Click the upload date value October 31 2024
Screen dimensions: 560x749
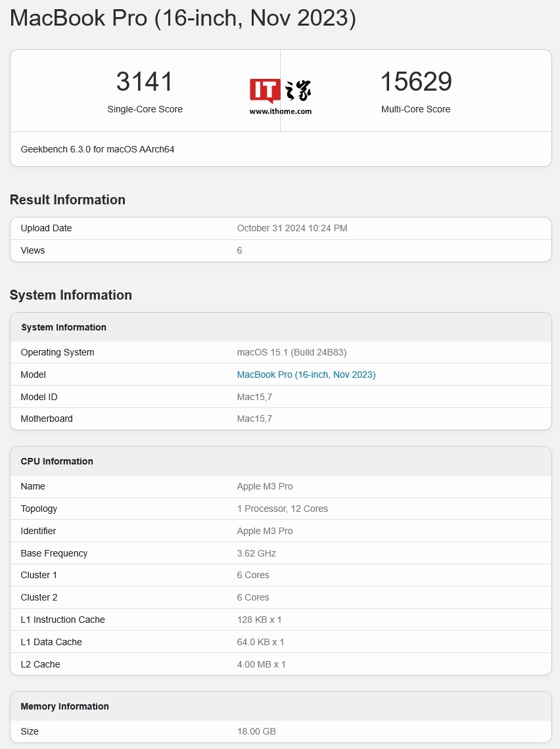click(x=292, y=228)
